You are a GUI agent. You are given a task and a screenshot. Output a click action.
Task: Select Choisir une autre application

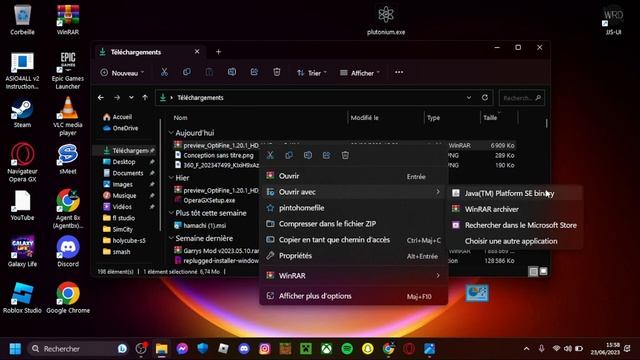(x=515, y=241)
